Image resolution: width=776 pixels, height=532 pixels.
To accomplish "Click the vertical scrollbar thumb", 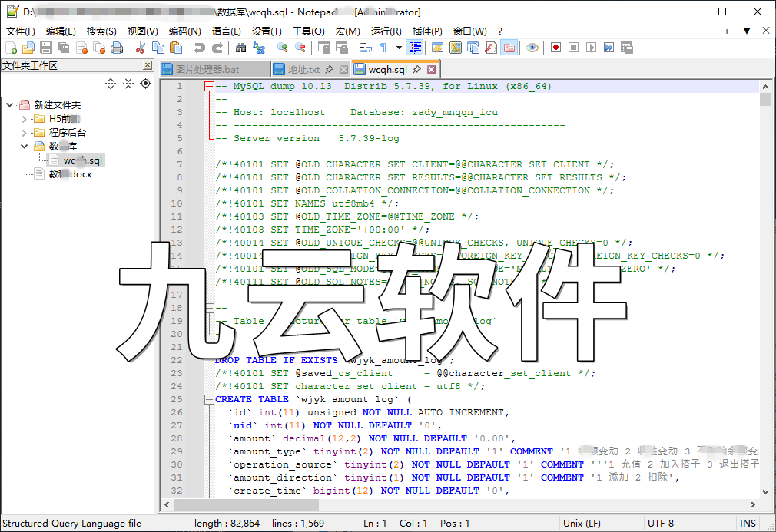I will 765,99.
